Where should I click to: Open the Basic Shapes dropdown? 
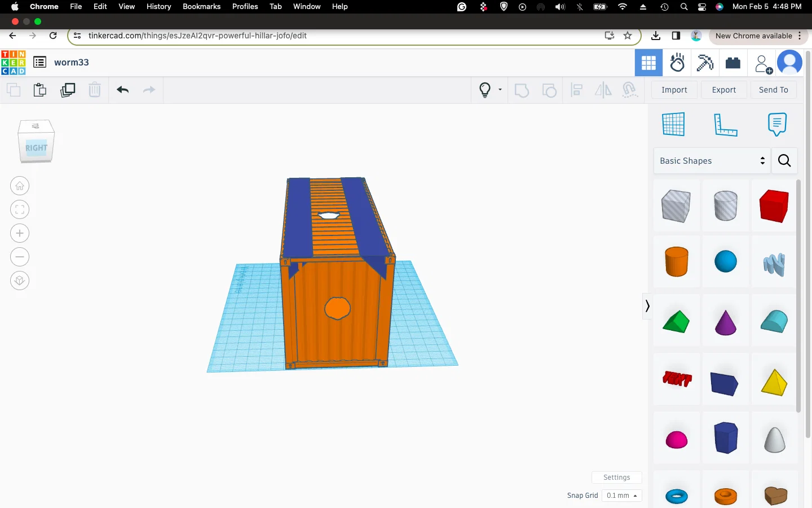click(x=712, y=161)
